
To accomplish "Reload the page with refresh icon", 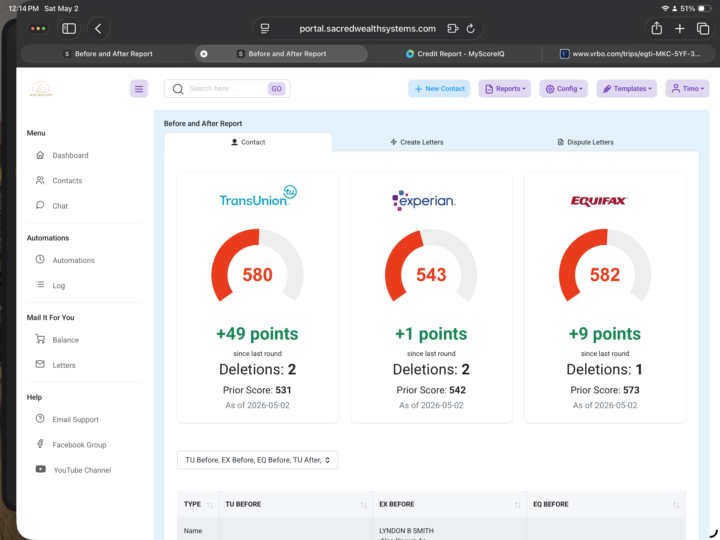I will pos(471,28).
